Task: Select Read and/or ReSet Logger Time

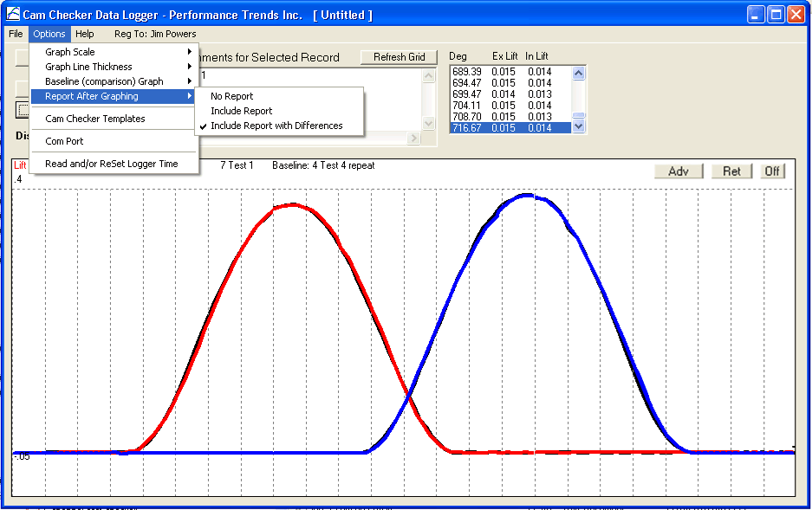Action: point(113,164)
